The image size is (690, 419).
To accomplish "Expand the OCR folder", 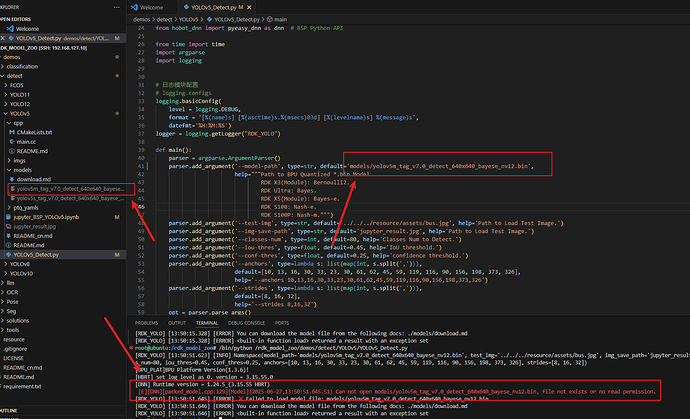I will [12, 292].
